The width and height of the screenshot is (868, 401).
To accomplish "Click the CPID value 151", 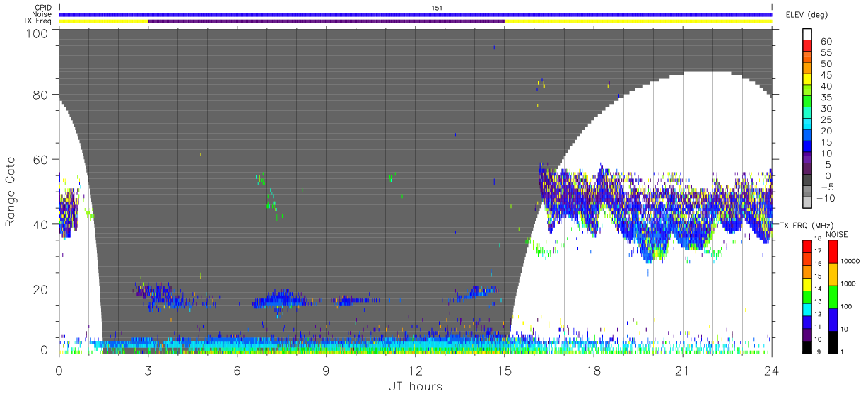I will (x=437, y=8).
